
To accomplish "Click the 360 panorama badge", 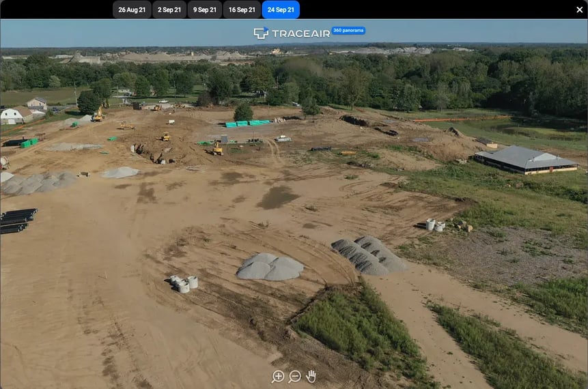I will point(348,30).
